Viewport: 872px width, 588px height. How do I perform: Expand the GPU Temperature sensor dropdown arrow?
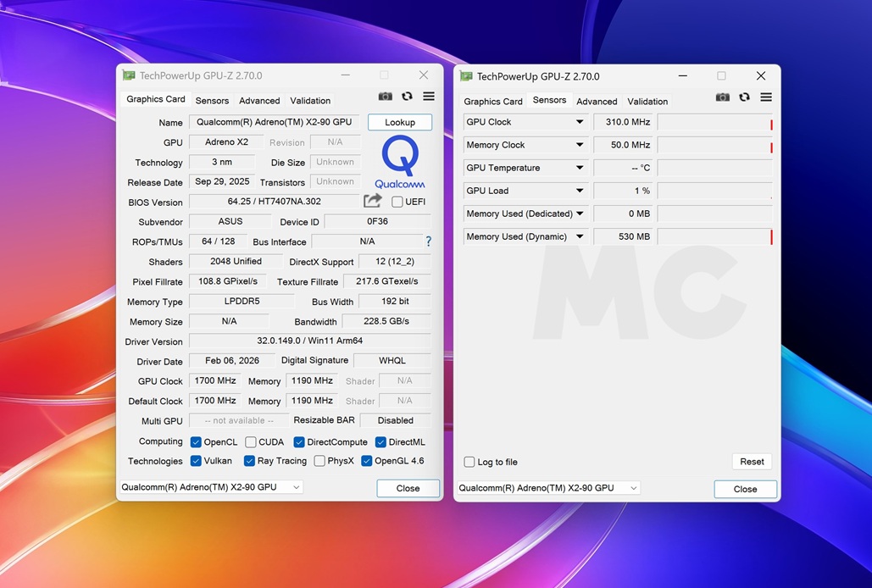click(x=580, y=168)
